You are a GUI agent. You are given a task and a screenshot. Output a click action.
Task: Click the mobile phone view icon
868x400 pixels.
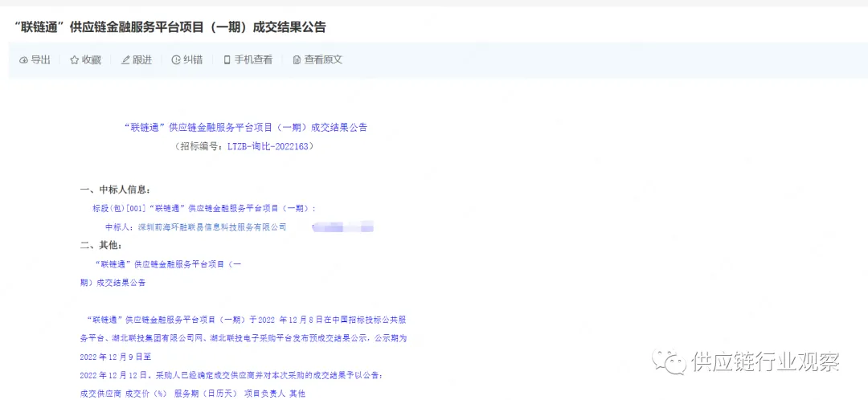click(227, 60)
